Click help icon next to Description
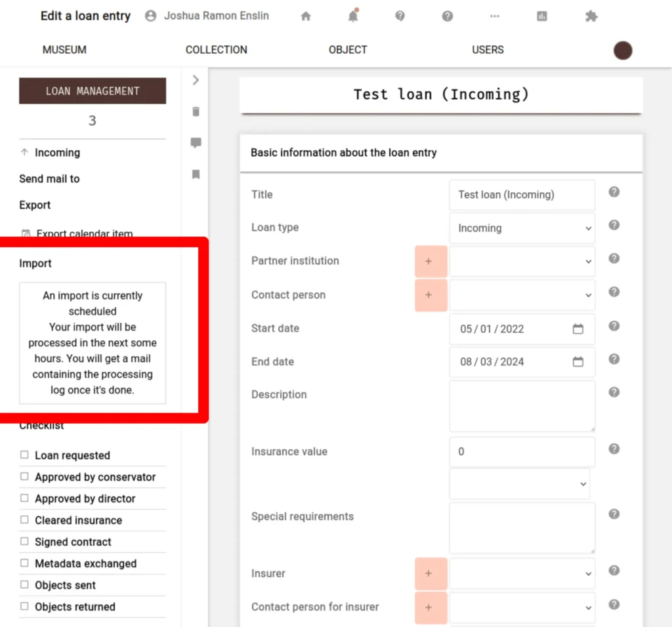 point(614,392)
